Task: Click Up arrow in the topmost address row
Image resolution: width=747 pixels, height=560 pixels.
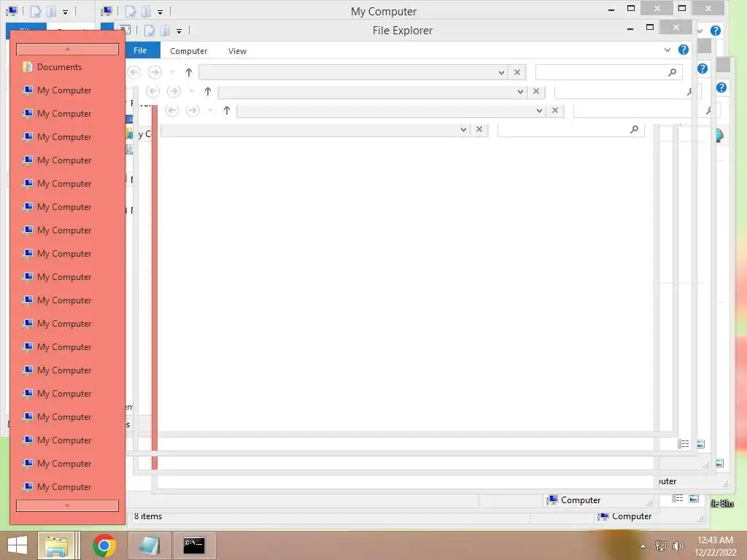Action: [189, 72]
